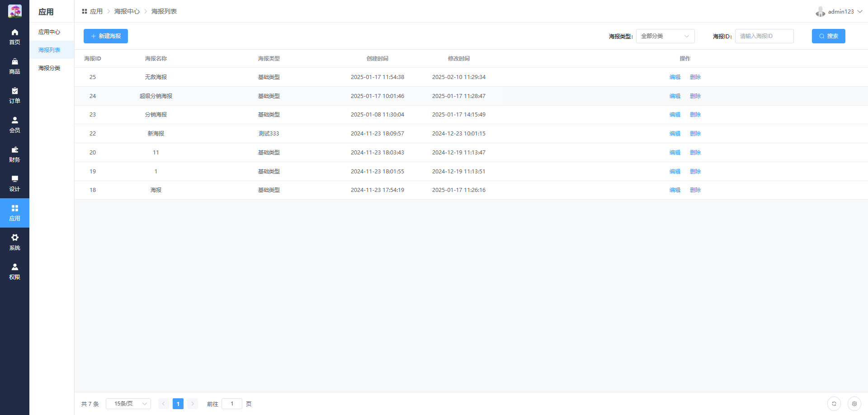Click the refresh icon at bottom right
The image size is (868, 415).
tap(834, 404)
